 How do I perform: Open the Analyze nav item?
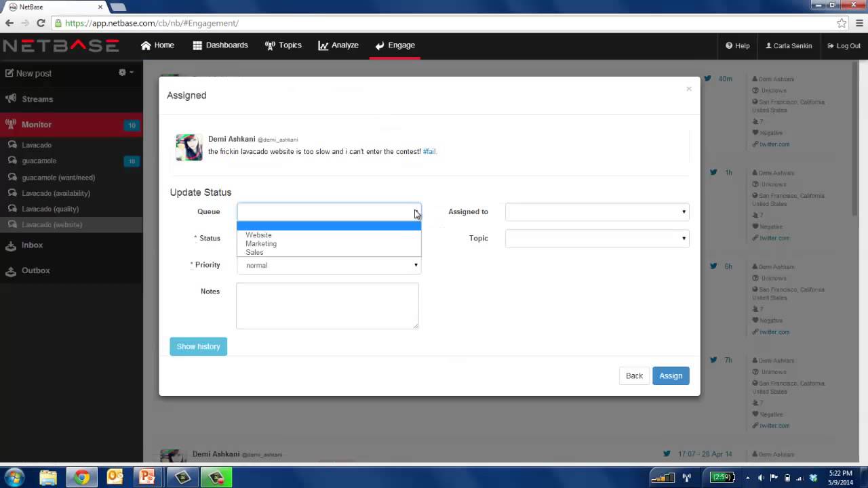[x=338, y=45]
